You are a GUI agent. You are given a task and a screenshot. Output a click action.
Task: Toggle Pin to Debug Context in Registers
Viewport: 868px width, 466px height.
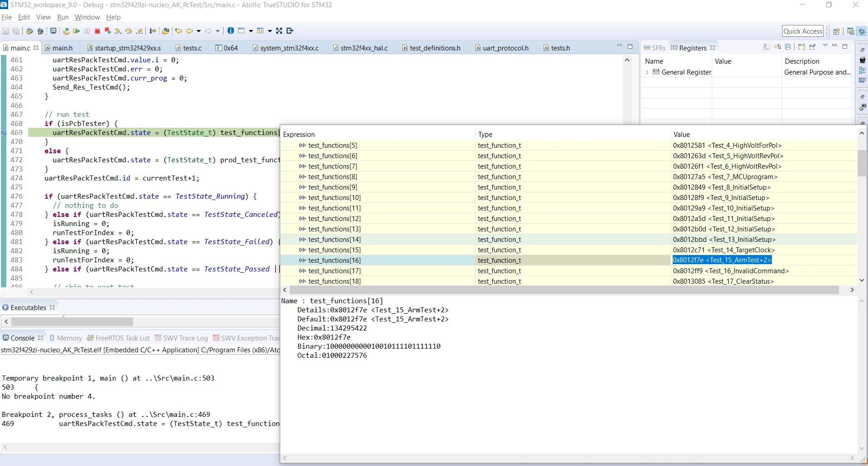[x=813, y=47]
